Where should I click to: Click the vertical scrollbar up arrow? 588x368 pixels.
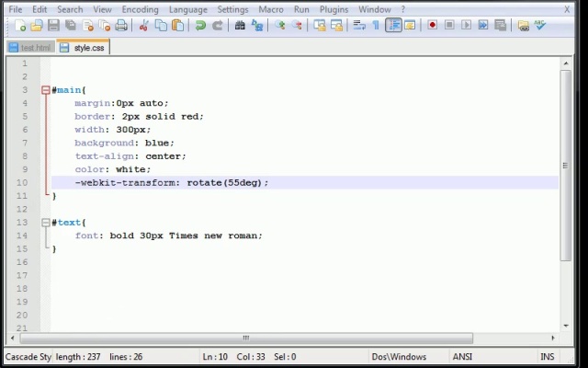566,63
